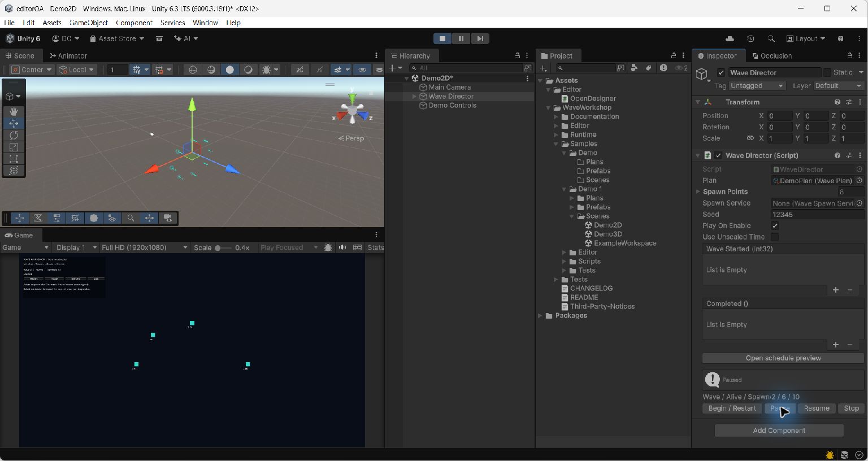The image size is (868, 461).
Task: Click Open schedule preview
Action: [x=783, y=358]
